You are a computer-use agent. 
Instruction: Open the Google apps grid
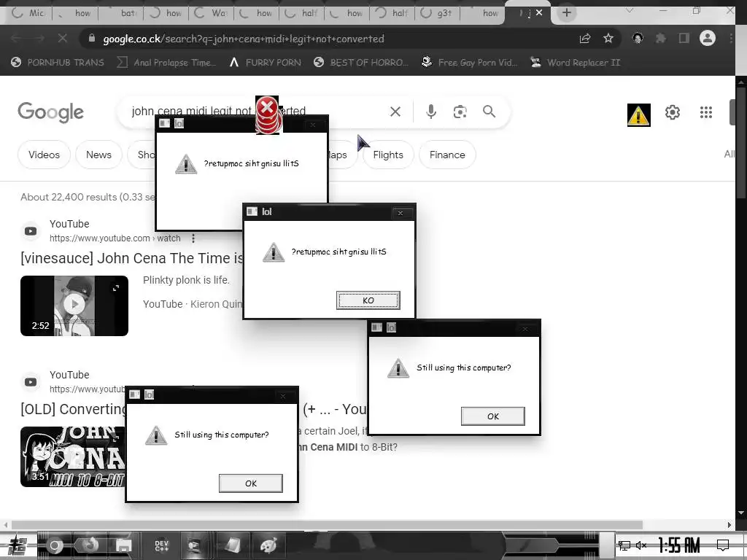706,112
